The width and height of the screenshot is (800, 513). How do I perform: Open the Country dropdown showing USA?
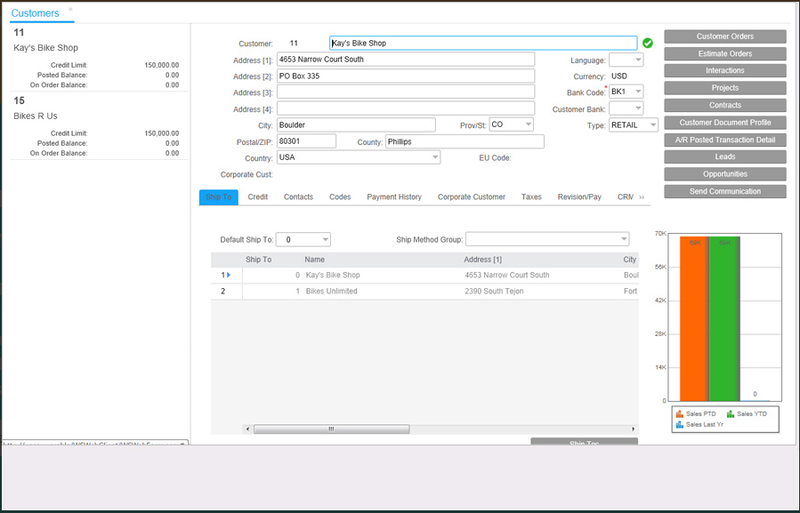tap(435, 157)
